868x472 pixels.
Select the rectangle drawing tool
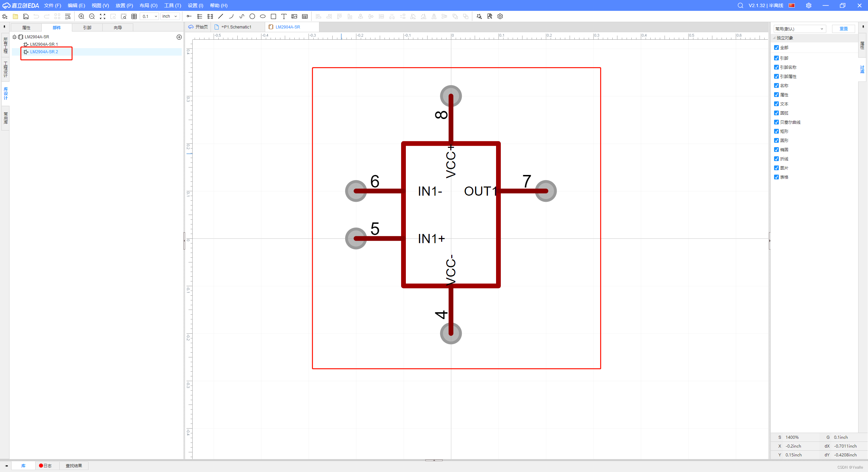click(273, 16)
